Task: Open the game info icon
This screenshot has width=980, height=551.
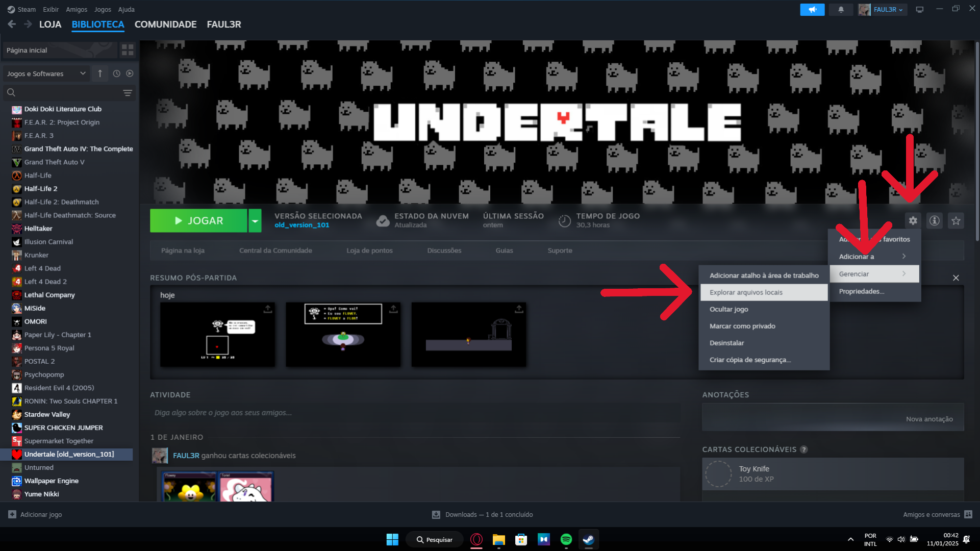Action: pyautogui.click(x=934, y=220)
